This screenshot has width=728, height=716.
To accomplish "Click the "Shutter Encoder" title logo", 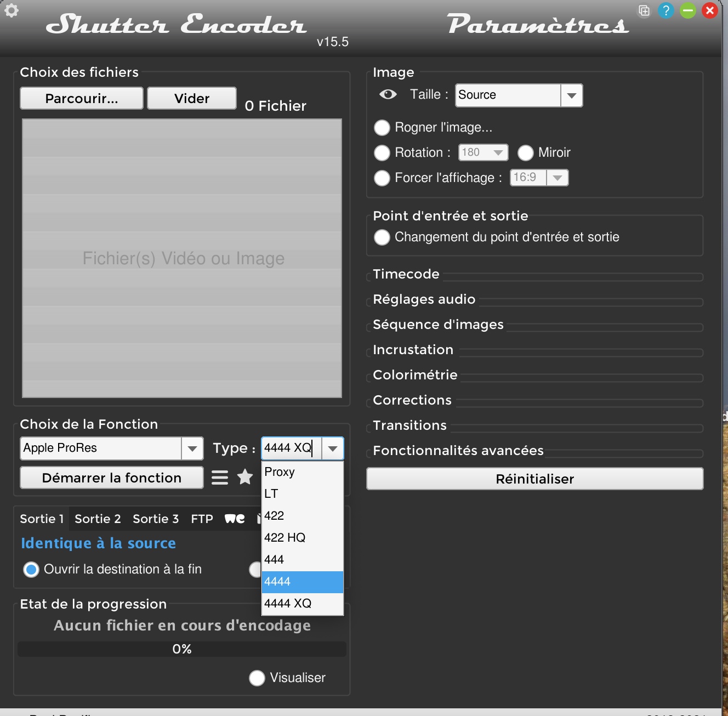I will pos(177,24).
